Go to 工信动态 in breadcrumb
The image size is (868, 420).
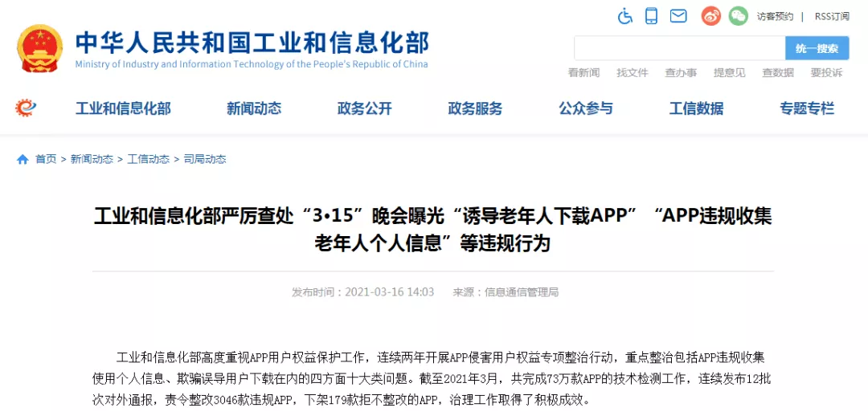pyautogui.click(x=149, y=159)
